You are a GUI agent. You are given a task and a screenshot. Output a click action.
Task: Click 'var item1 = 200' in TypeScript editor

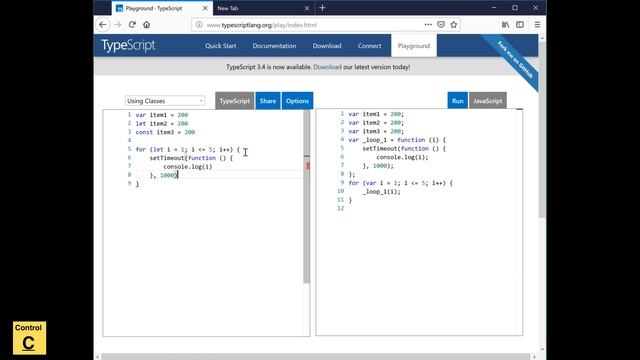click(162, 115)
